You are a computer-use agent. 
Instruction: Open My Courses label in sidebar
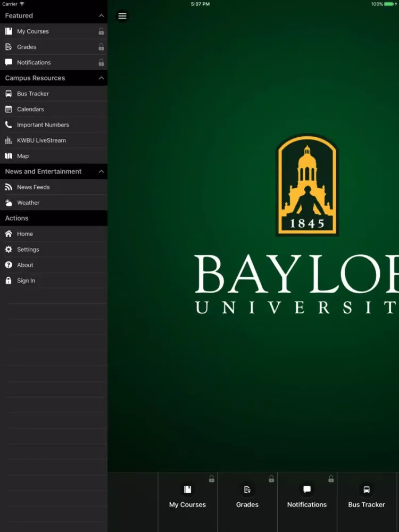[x=33, y=31]
